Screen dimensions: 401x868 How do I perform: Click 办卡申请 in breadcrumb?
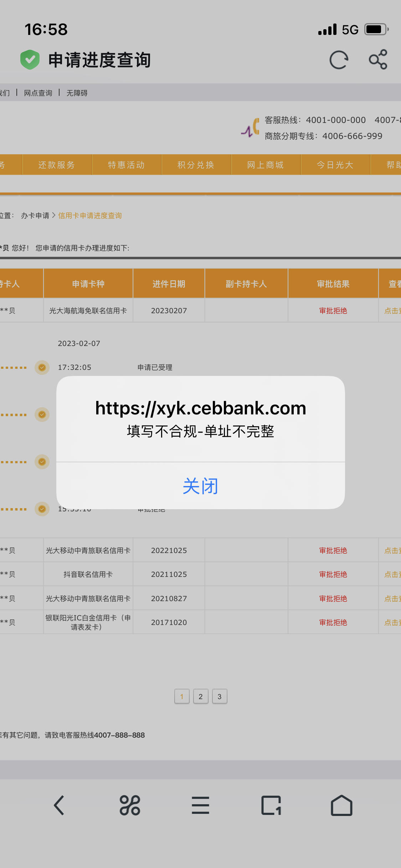tap(35, 216)
